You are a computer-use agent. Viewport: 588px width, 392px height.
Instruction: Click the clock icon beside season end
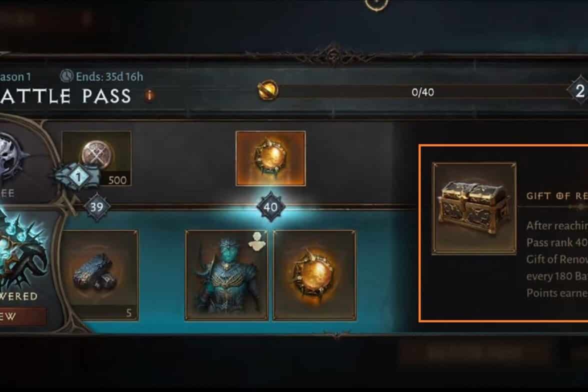pyautogui.click(x=66, y=76)
